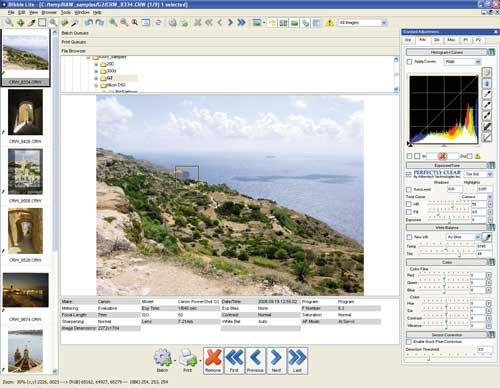Toggle the AutoLevel checkbox
This screenshot has width=500, height=388.
click(409, 189)
